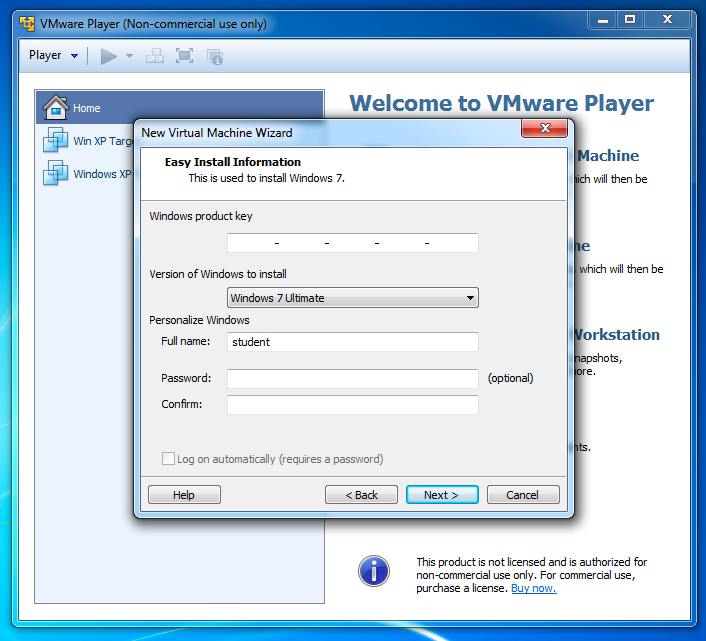Click the Power On play icon
This screenshot has height=641, width=706.
coord(108,56)
